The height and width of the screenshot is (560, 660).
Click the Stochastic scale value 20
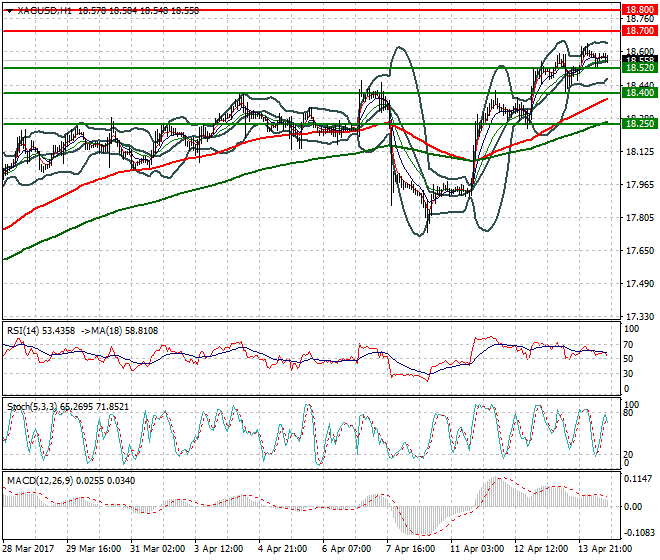(628, 454)
